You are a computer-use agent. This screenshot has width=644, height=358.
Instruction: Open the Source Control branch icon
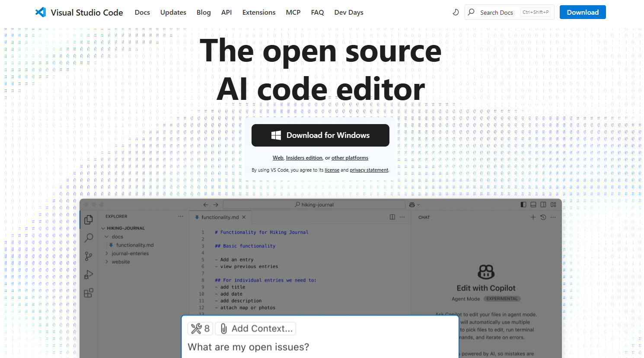click(89, 256)
